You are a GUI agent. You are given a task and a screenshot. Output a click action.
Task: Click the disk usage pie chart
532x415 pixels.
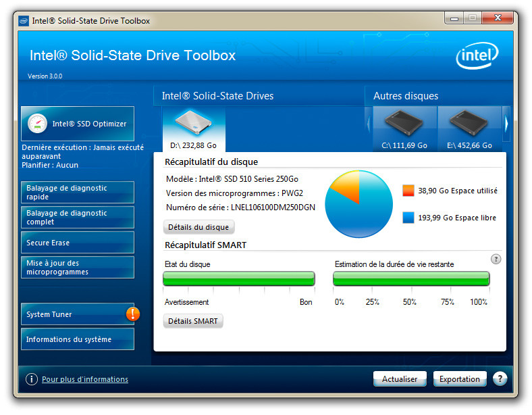click(x=359, y=203)
